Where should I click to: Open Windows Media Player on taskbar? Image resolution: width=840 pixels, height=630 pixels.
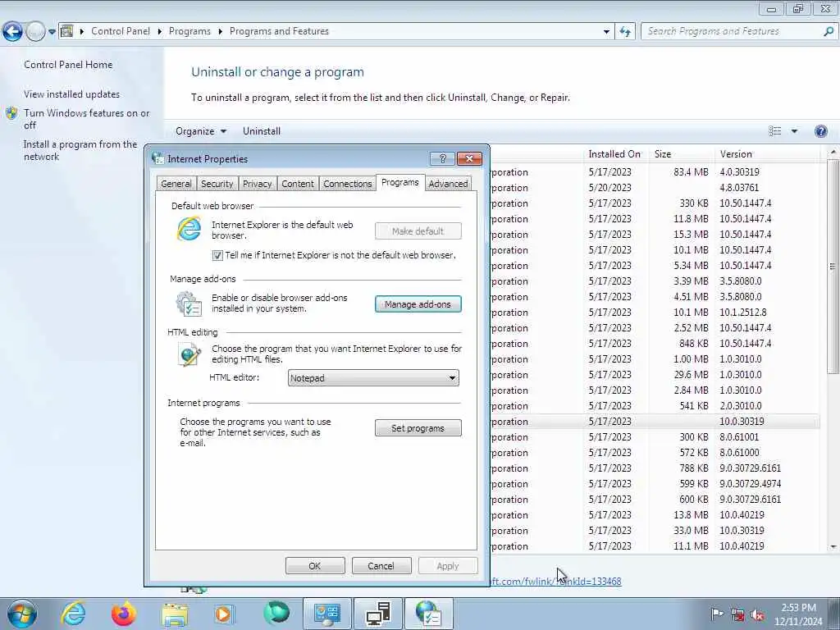[224, 614]
